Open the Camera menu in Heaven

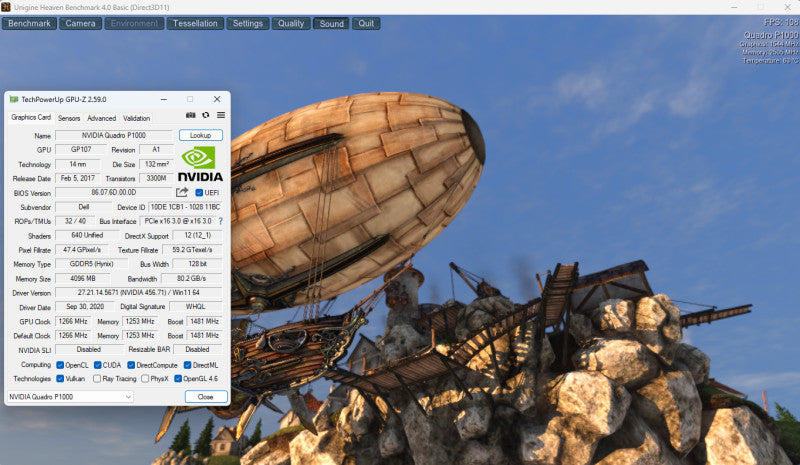tap(80, 23)
